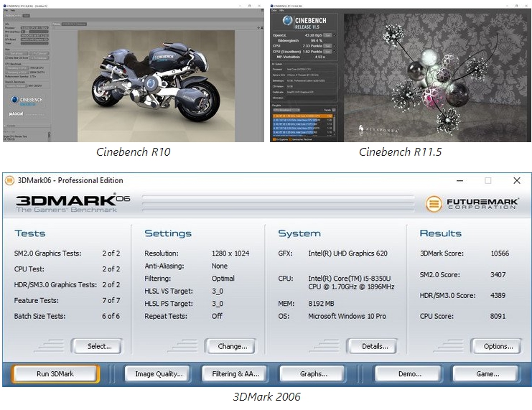The image size is (532, 410).
Task: Click the Microsoft Windows 10 Pro text
Action: pos(347,316)
